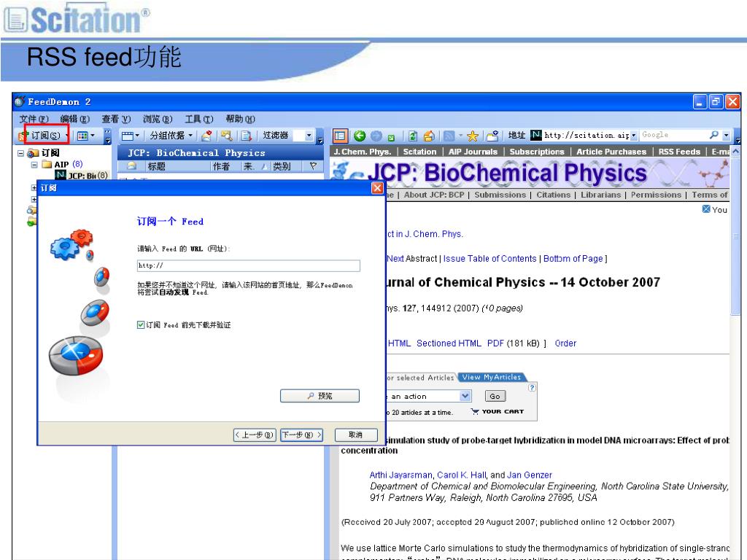Toggle 订阅 Feed 前先下载并验证 checkbox
The width and height of the screenshot is (747, 560).
141,324
